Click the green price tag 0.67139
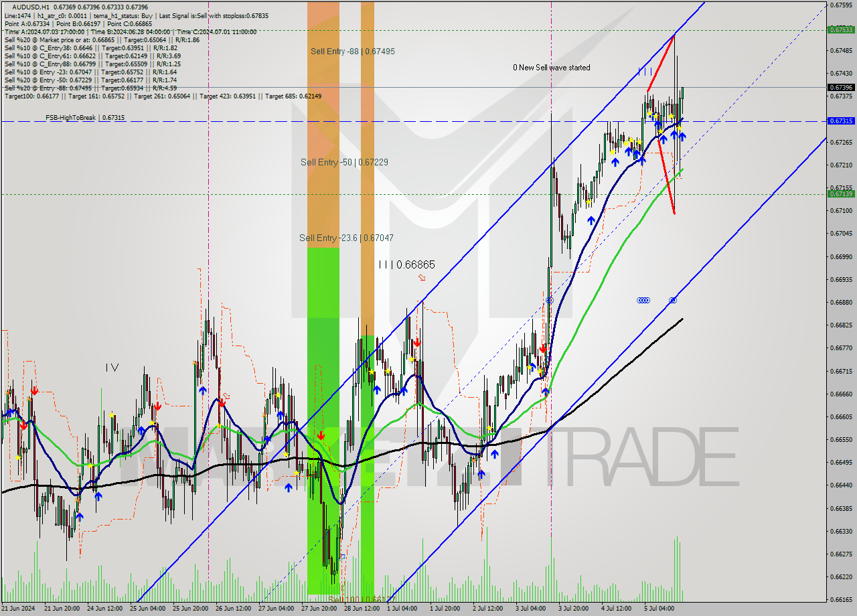The image size is (857, 616). pyautogui.click(x=841, y=194)
